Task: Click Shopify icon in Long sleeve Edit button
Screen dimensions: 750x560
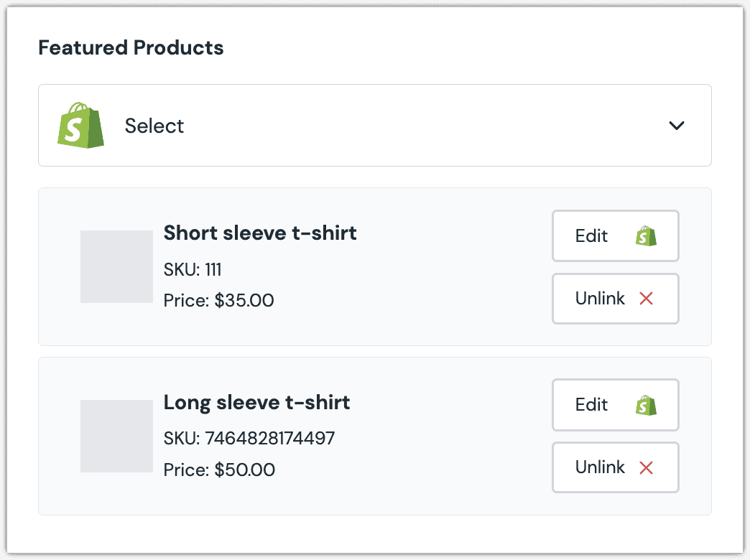Action: click(x=647, y=405)
